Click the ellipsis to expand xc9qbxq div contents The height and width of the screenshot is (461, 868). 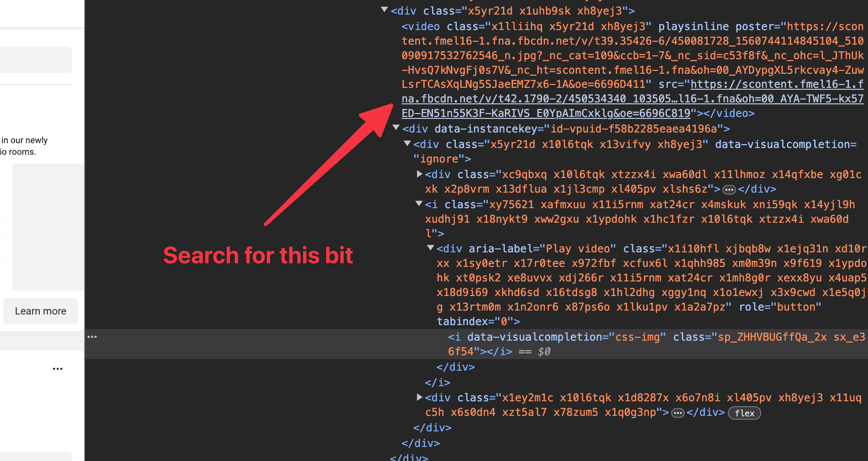tap(729, 189)
